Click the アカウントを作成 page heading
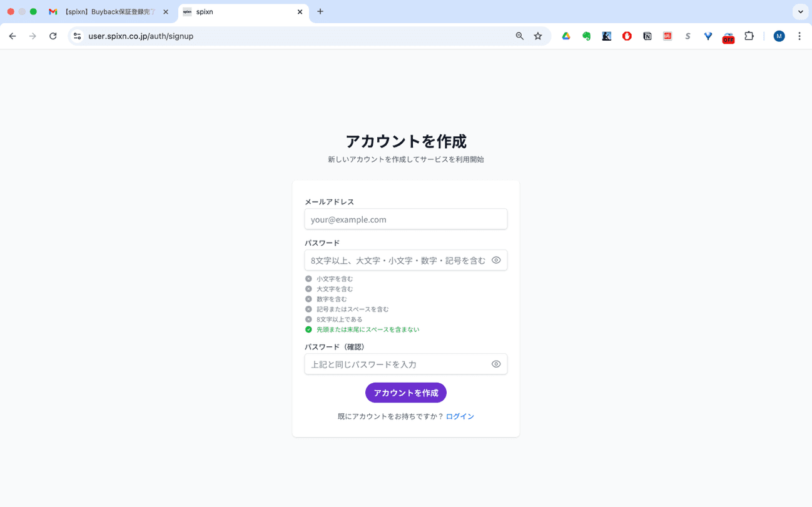This screenshot has width=812, height=507. point(406,141)
